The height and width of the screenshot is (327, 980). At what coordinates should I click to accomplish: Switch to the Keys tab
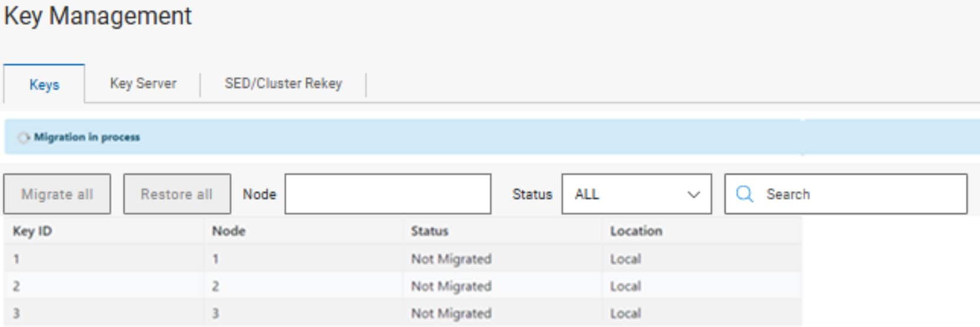(44, 84)
